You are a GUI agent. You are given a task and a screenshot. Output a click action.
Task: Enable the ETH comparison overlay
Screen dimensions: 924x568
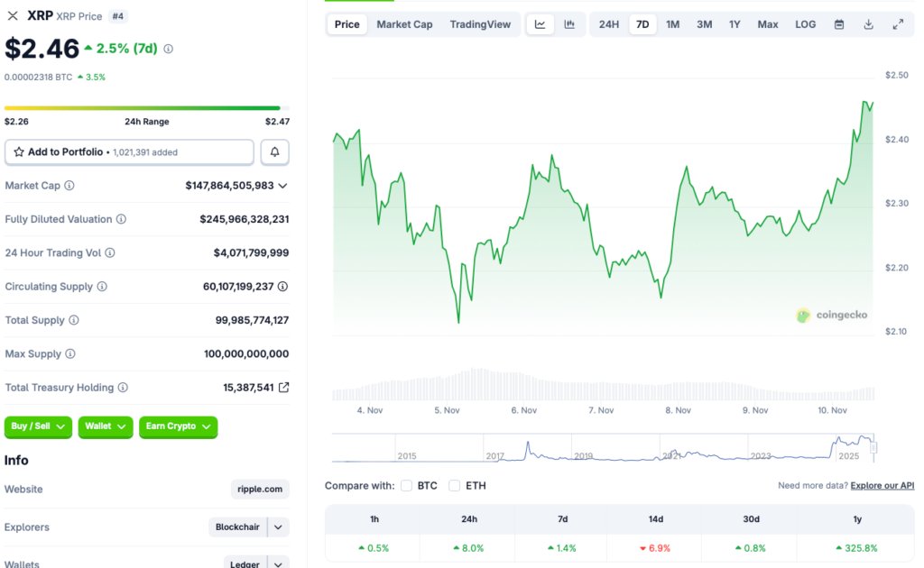coord(454,485)
